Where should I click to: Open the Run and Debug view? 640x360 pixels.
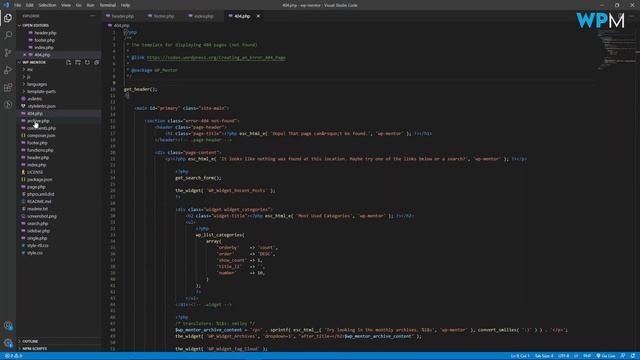[8, 70]
